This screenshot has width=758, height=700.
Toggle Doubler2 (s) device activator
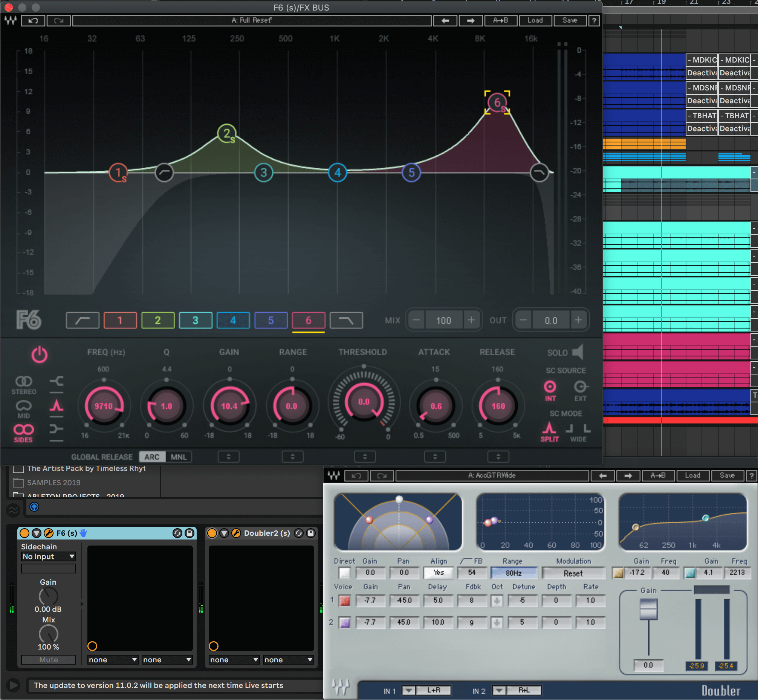tap(212, 533)
